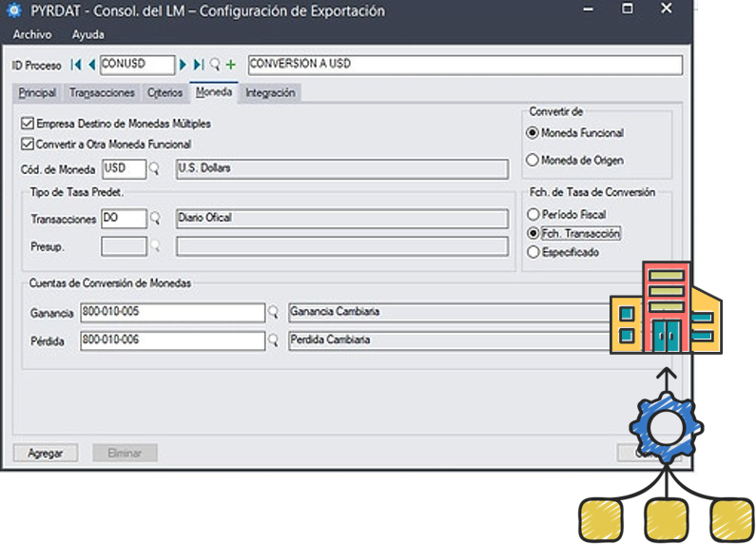The image size is (756, 544).
Task: Click the currency code field USD
Action: pos(124,168)
